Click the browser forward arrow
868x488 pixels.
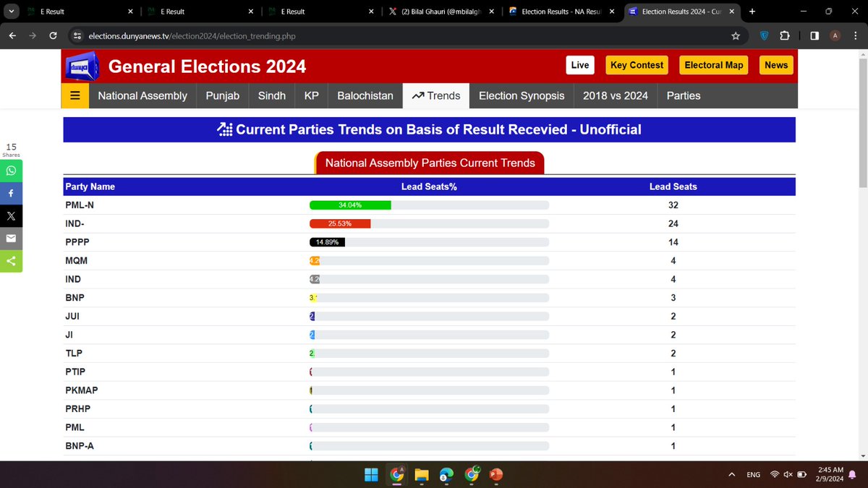pos(33,36)
